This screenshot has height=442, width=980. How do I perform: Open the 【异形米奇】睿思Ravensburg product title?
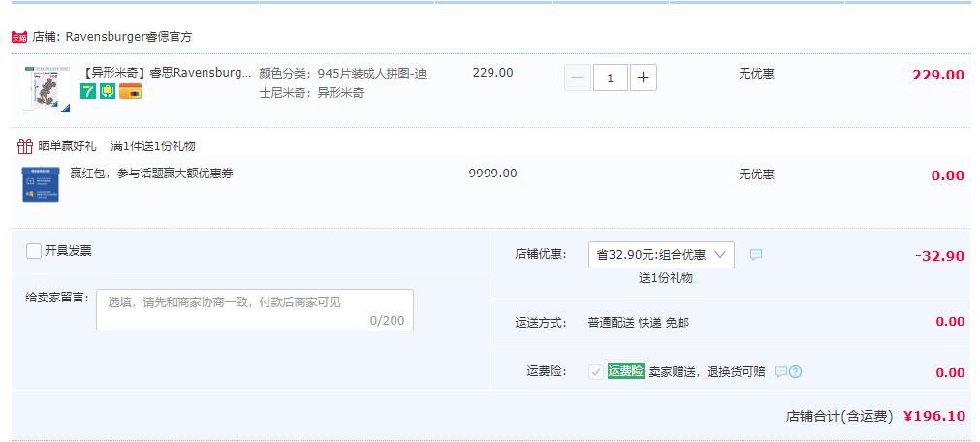[x=167, y=73]
